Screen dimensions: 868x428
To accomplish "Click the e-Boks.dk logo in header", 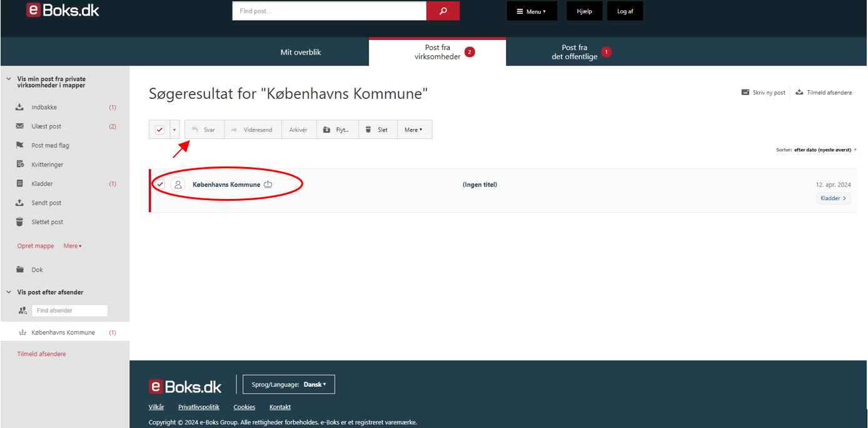I will coord(63,10).
